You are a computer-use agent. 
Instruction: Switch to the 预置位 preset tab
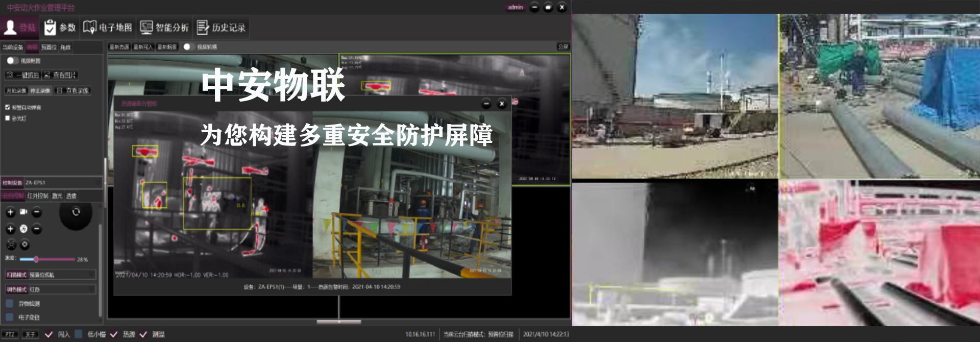(49, 47)
